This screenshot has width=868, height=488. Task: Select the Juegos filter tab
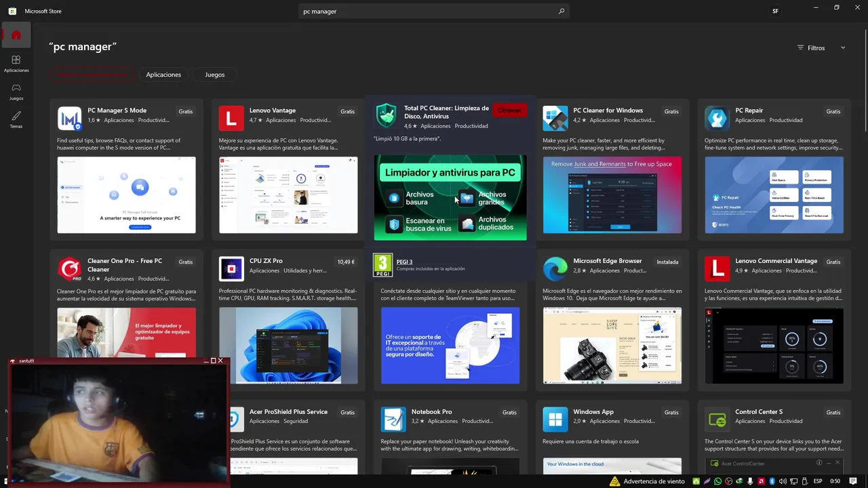point(215,75)
